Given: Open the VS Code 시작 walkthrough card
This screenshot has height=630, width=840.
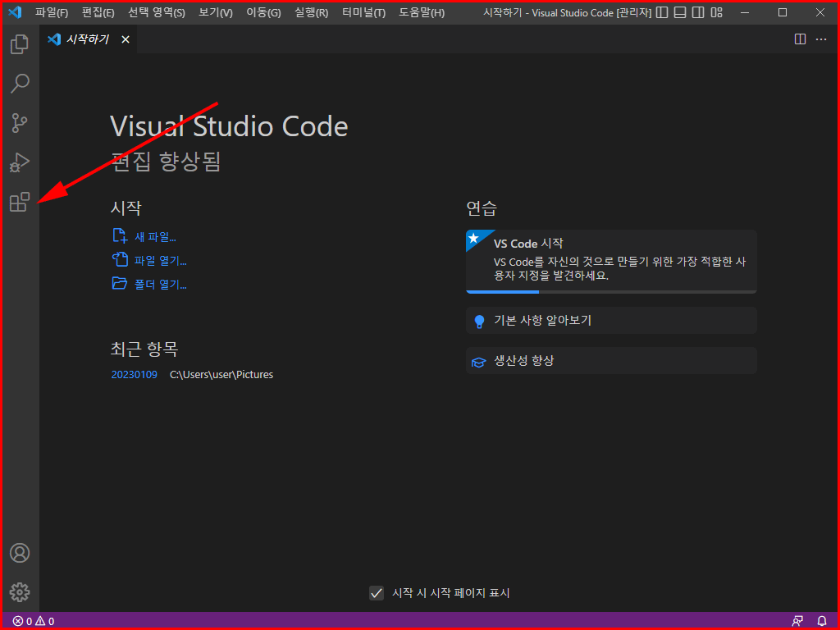Looking at the screenshot, I should click(x=611, y=262).
